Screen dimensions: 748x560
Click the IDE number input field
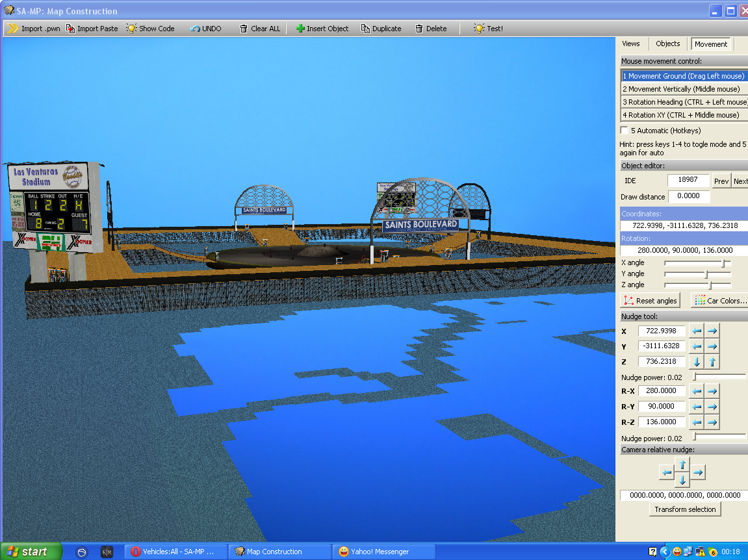tap(688, 180)
